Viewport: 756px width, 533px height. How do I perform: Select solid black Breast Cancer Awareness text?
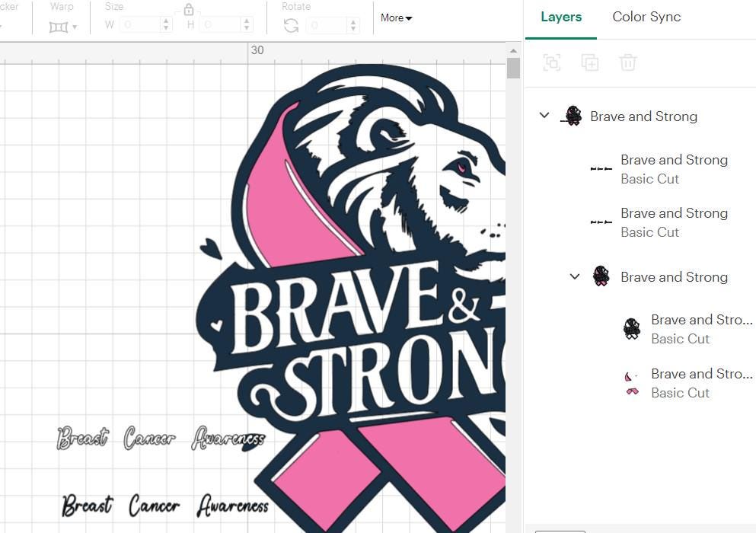[x=165, y=505]
